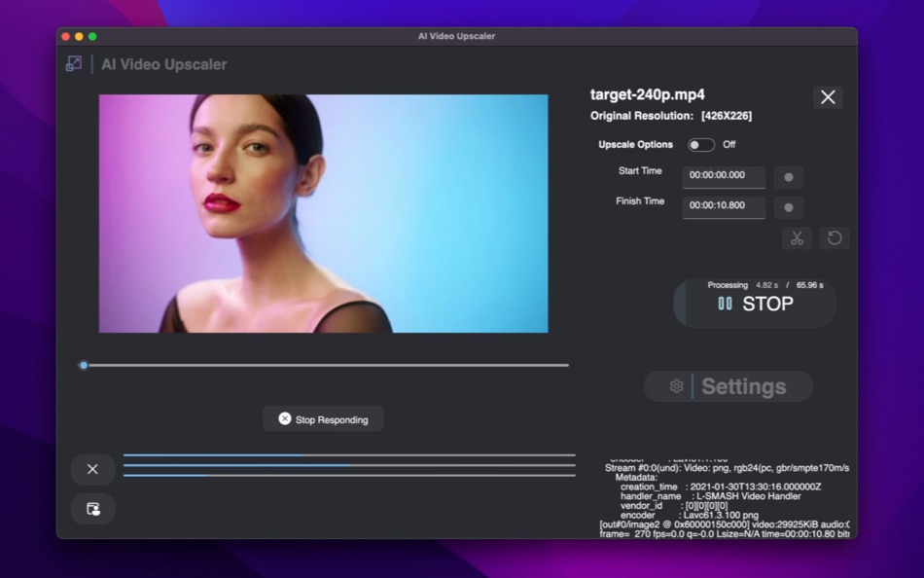Screen dimensions: 924x578
Task: Open the Settings panel
Action: [x=728, y=386]
